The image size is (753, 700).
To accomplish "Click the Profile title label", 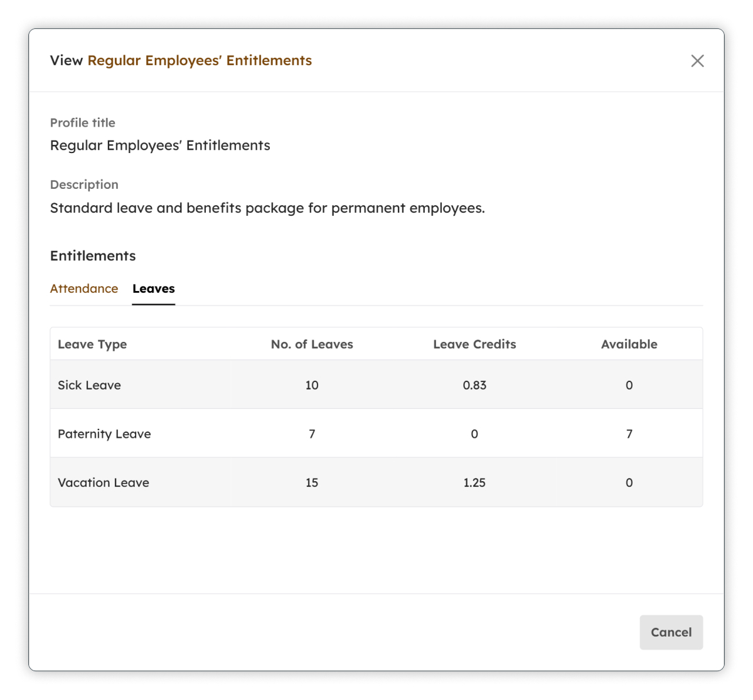I will [83, 123].
